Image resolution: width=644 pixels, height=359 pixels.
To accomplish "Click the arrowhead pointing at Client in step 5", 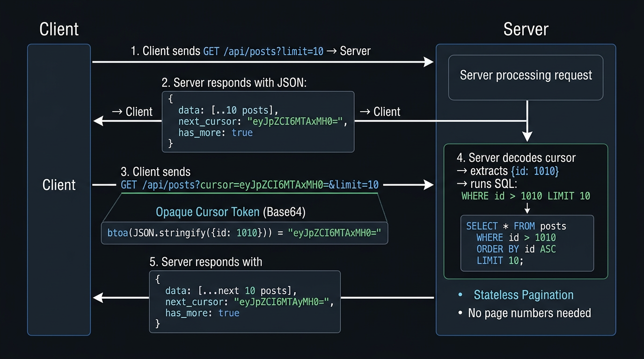I will coord(99,297).
